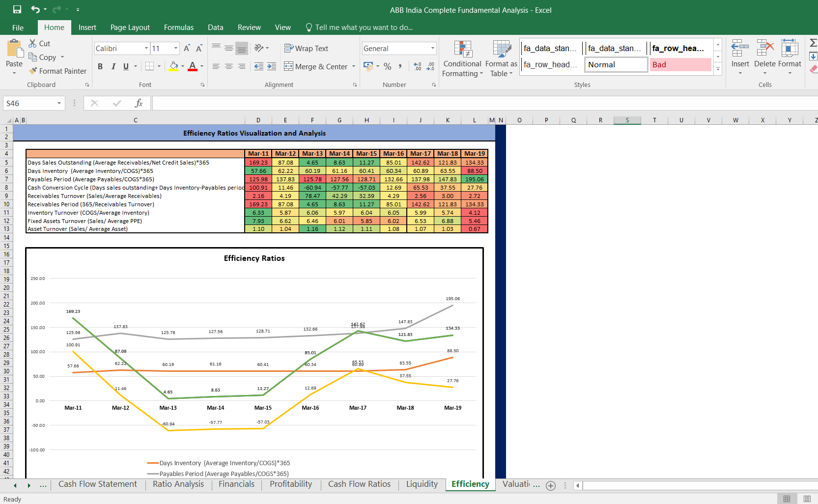Viewport: 818px width, 504px height.
Task: Open the Calibri font name dropdown
Action: [146, 48]
